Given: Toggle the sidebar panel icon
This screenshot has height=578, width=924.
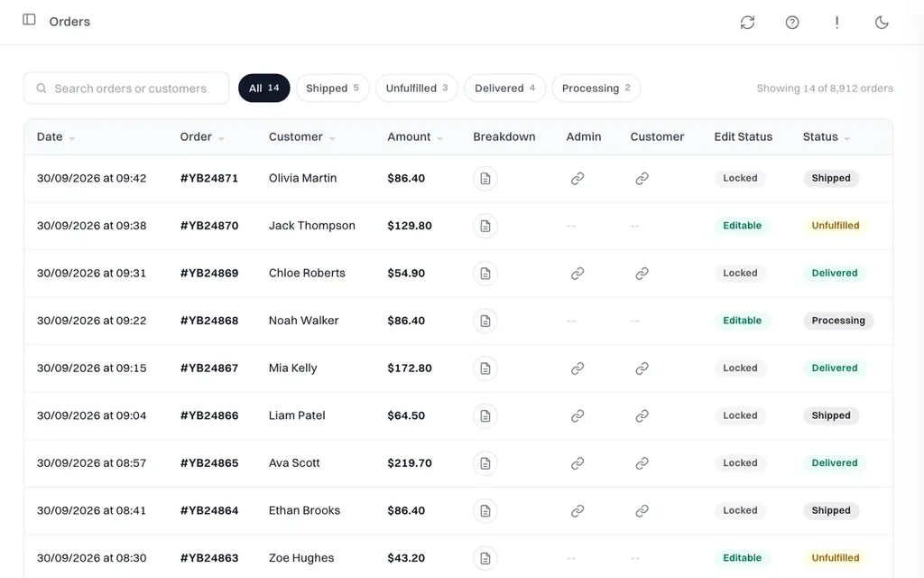Looking at the screenshot, I should point(29,20).
